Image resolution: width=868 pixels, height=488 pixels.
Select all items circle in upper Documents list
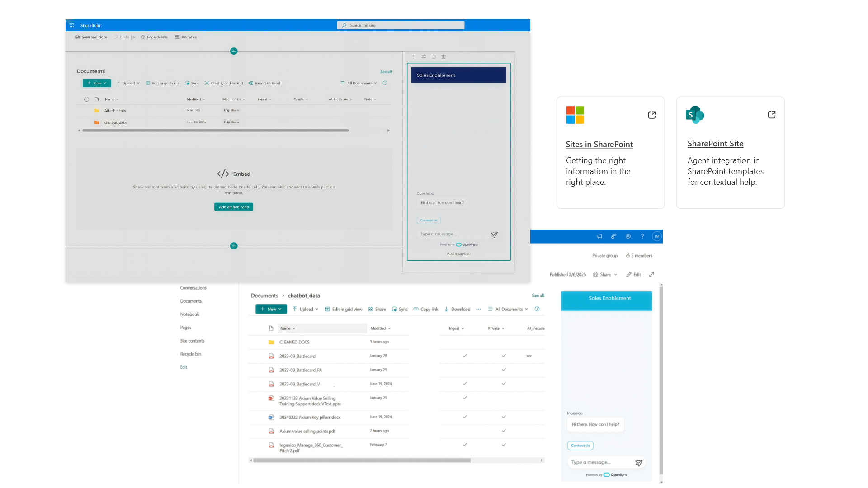coord(86,99)
